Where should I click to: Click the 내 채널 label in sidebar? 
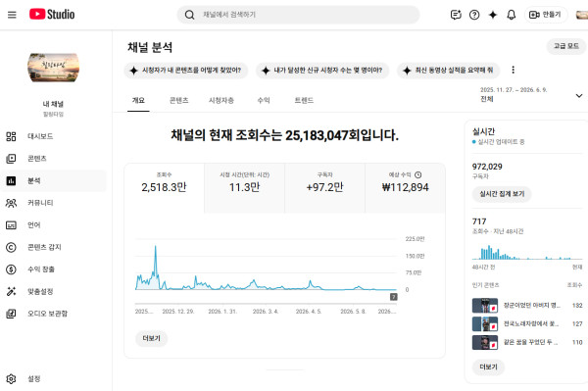(x=53, y=104)
